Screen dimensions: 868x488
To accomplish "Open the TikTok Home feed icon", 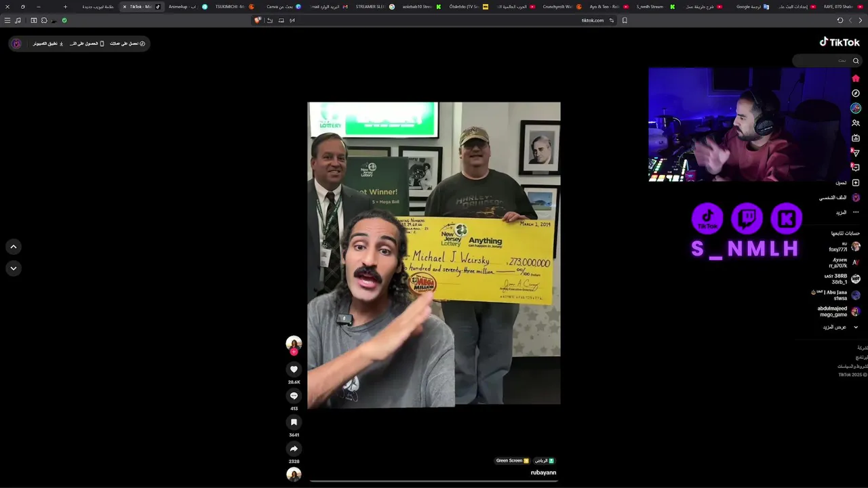I will [x=856, y=79].
